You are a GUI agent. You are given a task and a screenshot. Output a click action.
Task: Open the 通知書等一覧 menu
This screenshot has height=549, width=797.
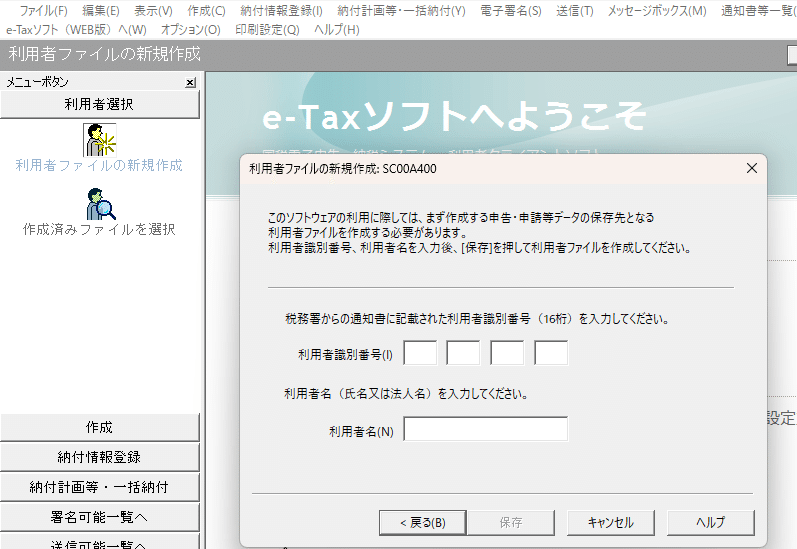point(758,11)
